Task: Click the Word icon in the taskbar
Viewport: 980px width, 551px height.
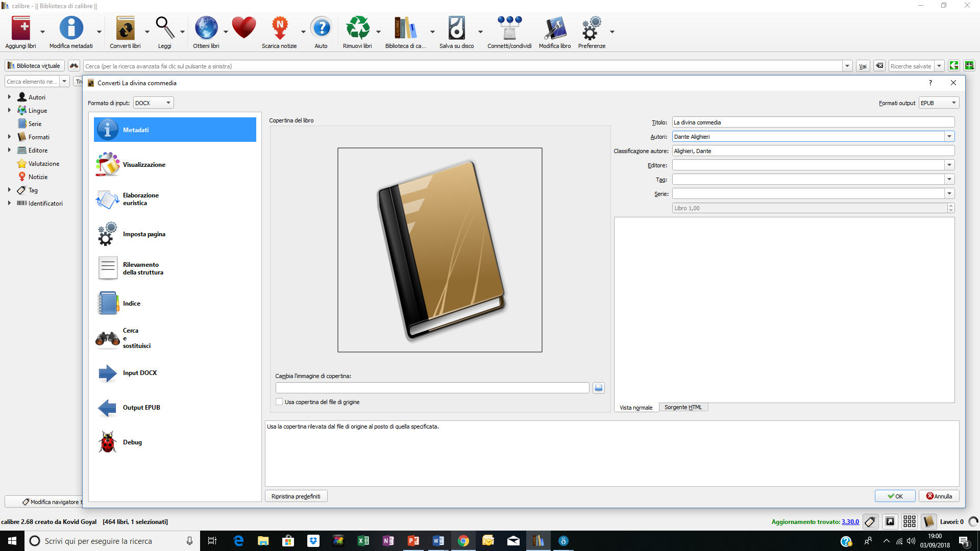Action: 438,541
